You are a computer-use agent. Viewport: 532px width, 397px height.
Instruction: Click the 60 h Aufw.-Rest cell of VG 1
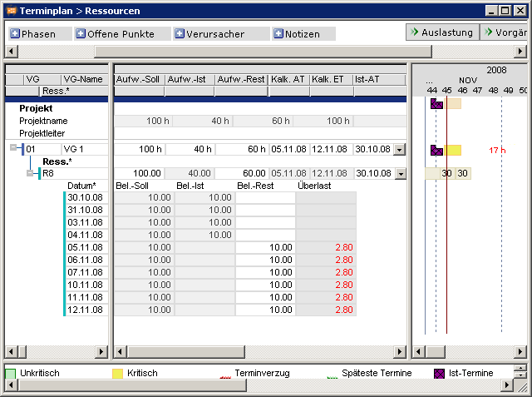pyautogui.click(x=241, y=149)
